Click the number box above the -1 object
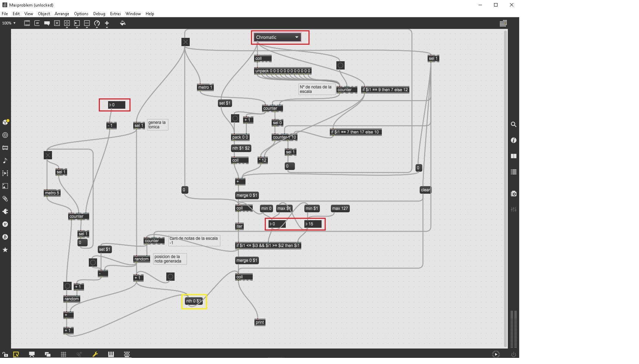 click(117, 105)
